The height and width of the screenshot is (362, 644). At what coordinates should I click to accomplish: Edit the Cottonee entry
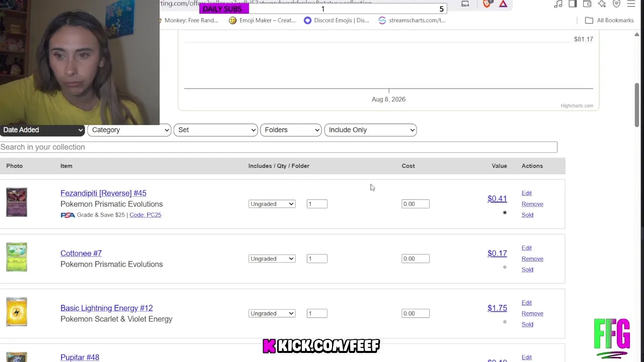click(x=527, y=248)
